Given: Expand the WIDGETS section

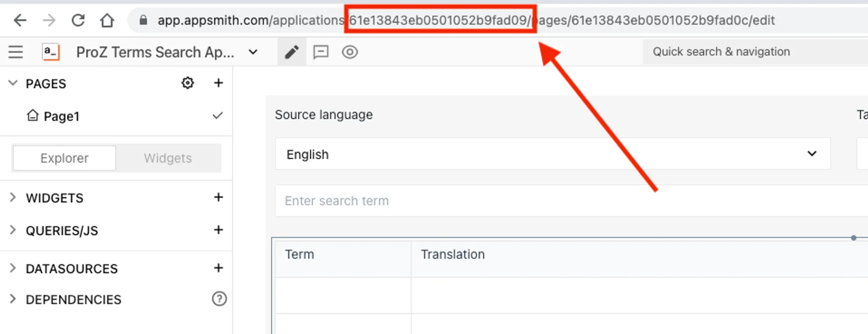Looking at the screenshot, I should point(13,197).
